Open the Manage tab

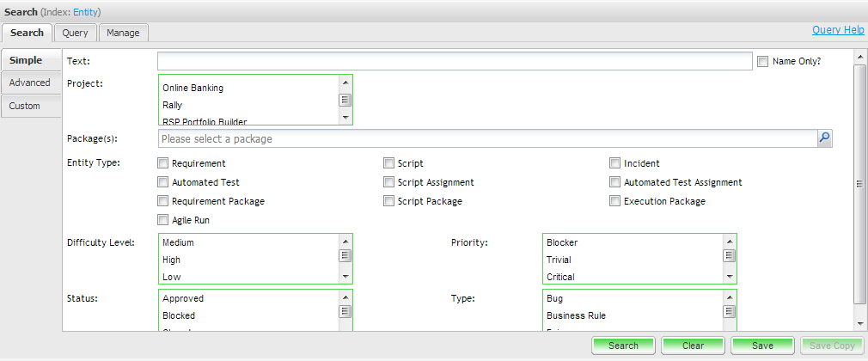coord(123,33)
